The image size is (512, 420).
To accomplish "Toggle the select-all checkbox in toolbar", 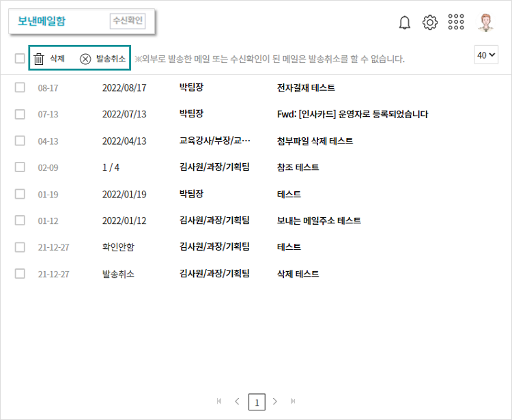I will tap(20, 59).
